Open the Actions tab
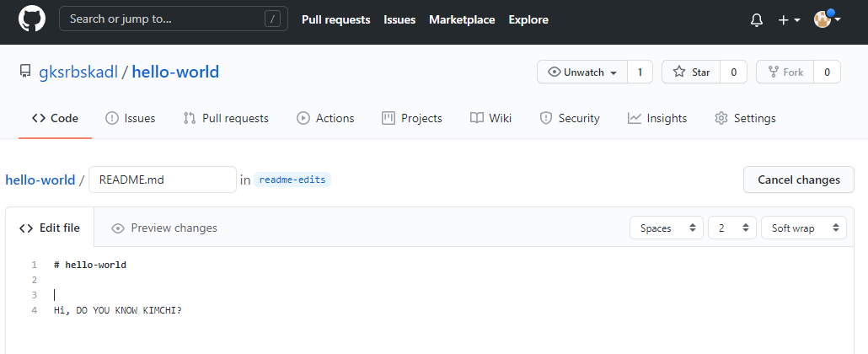This screenshot has width=868, height=354. 325,118
